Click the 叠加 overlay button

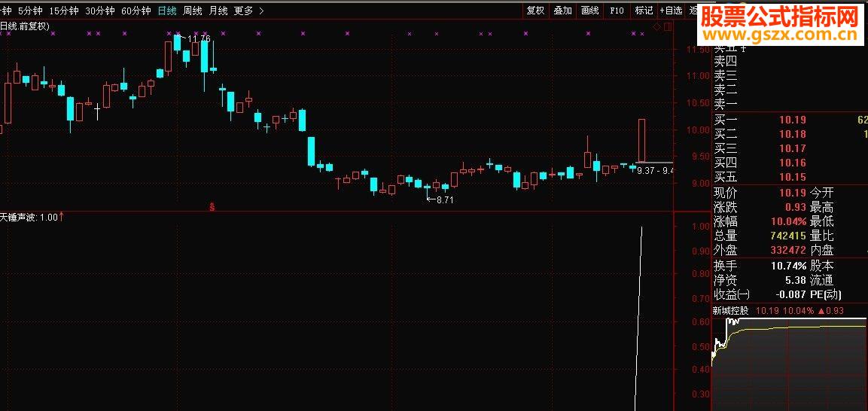(x=563, y=10)
